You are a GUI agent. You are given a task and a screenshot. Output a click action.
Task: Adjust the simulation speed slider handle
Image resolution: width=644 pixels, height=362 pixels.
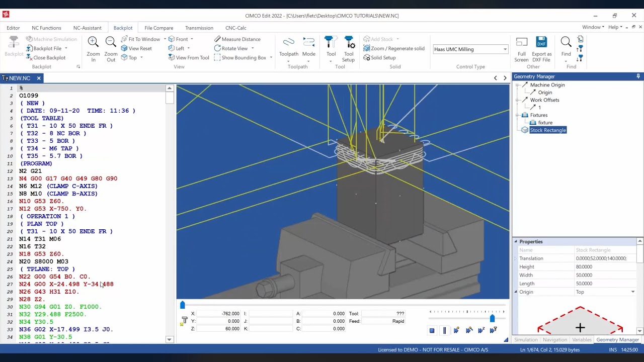[492, 318]
